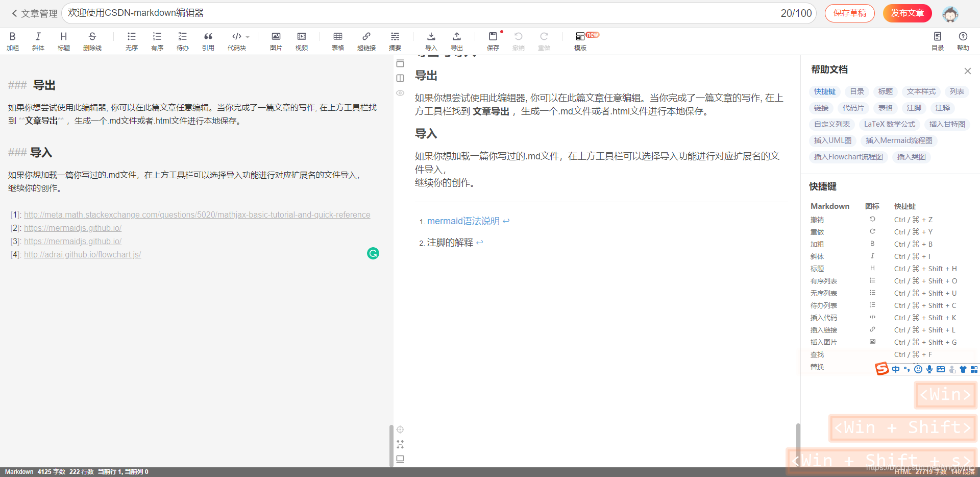Image resolution: width=980 pixels, height=477 pixels.
Task: Insert todo list (待办)
Action: [183, 41]
